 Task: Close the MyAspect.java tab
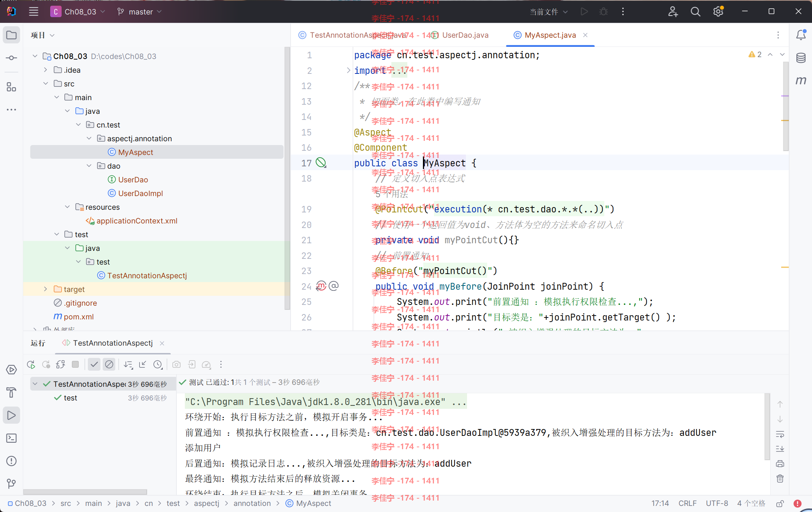pyautogui.click(x=585, y=35)
